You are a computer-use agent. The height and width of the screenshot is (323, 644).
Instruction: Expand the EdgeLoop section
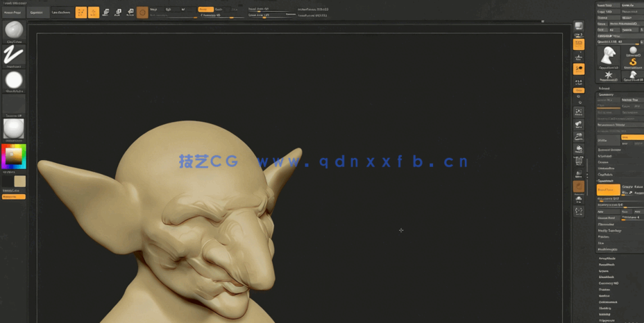(x=605, y=156)
